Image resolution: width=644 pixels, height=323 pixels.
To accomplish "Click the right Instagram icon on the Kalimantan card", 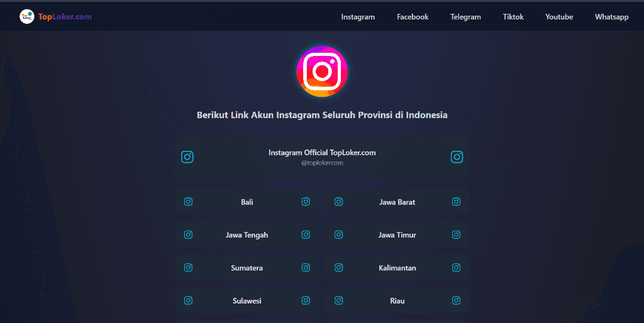I will click(x=457, y=267).
